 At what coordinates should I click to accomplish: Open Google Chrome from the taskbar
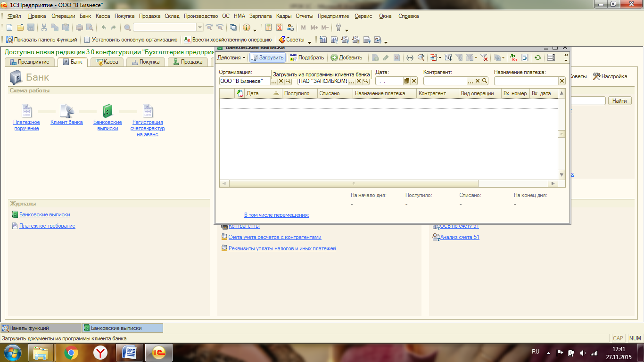tap(71, 353)
